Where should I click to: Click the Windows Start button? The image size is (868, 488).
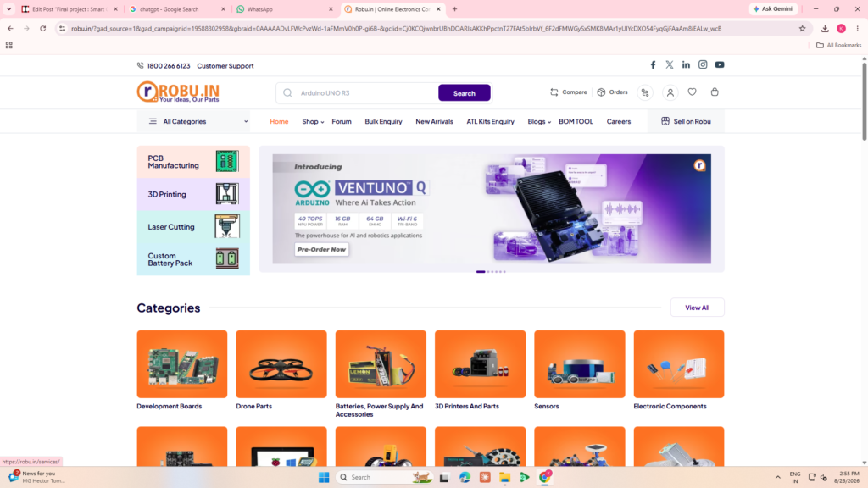pos(324,477)
